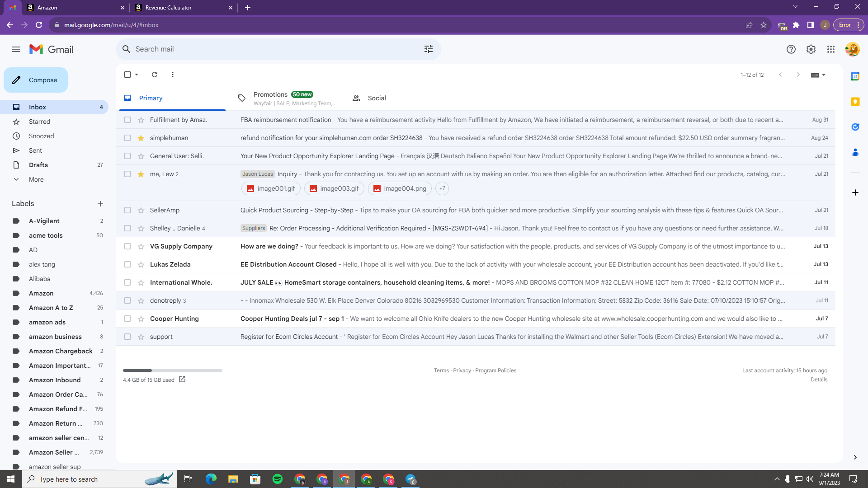Compose a new email
868x488 pixels.
coord(36,80)
